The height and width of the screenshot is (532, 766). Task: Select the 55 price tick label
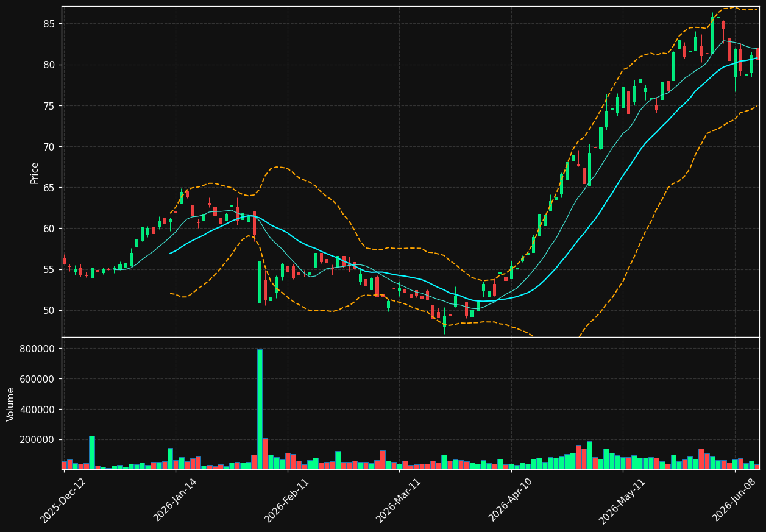[51, 269]
